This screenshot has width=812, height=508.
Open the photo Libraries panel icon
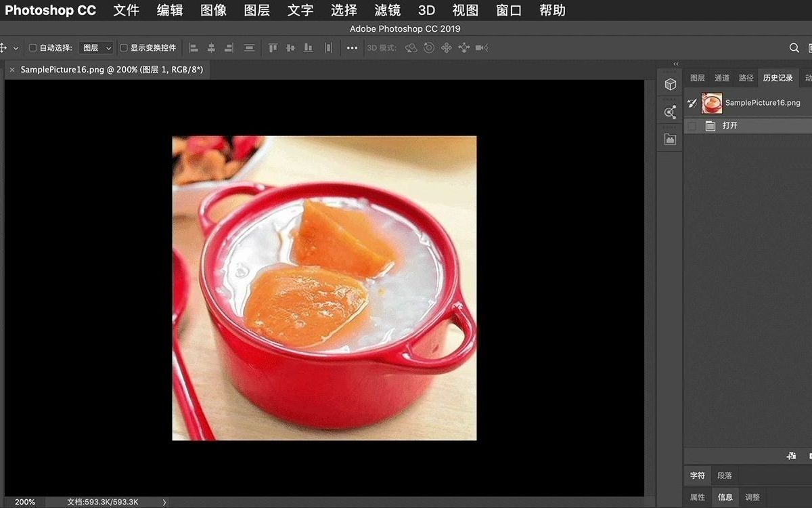coord(670,139)
